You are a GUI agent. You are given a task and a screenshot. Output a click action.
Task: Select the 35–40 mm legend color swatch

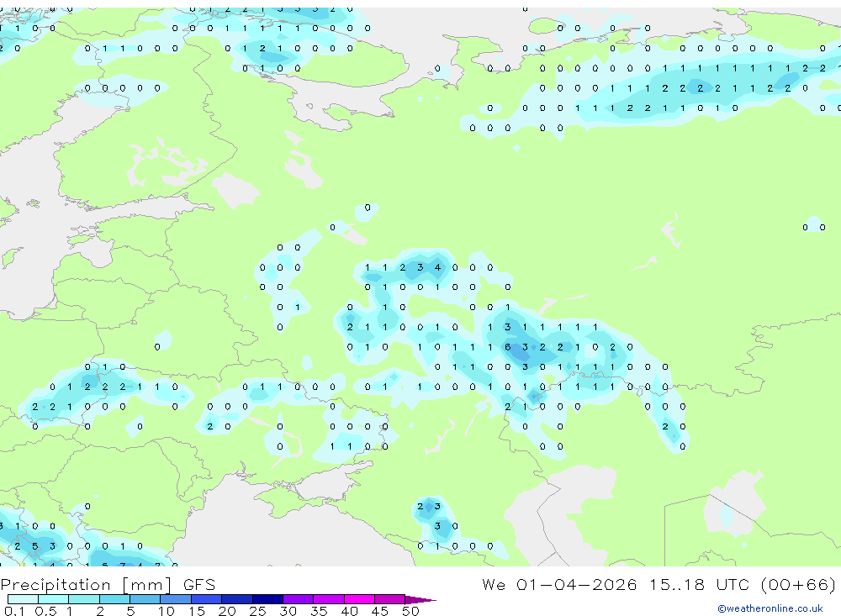point(329,599)
